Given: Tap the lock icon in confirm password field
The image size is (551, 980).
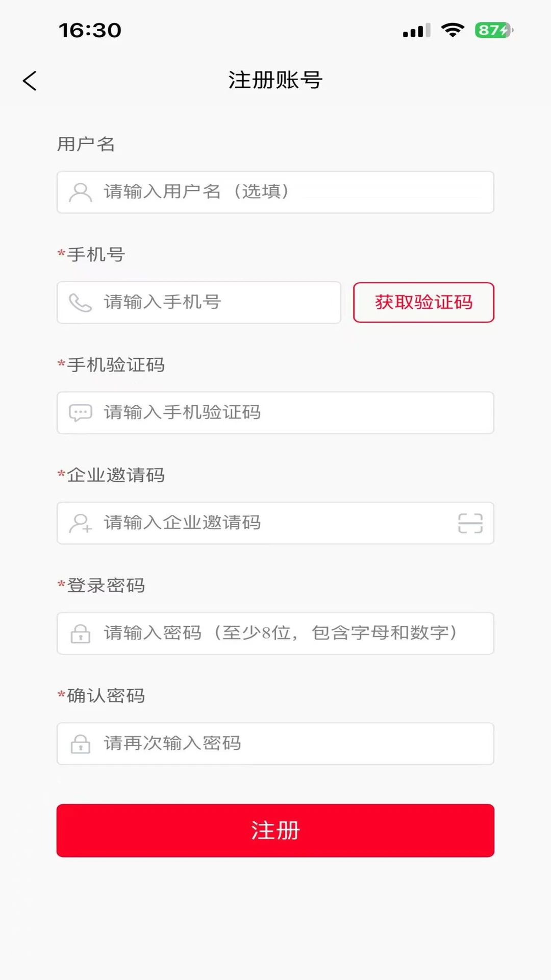Looking at the screenshot, I should click(x=80, y=744).
